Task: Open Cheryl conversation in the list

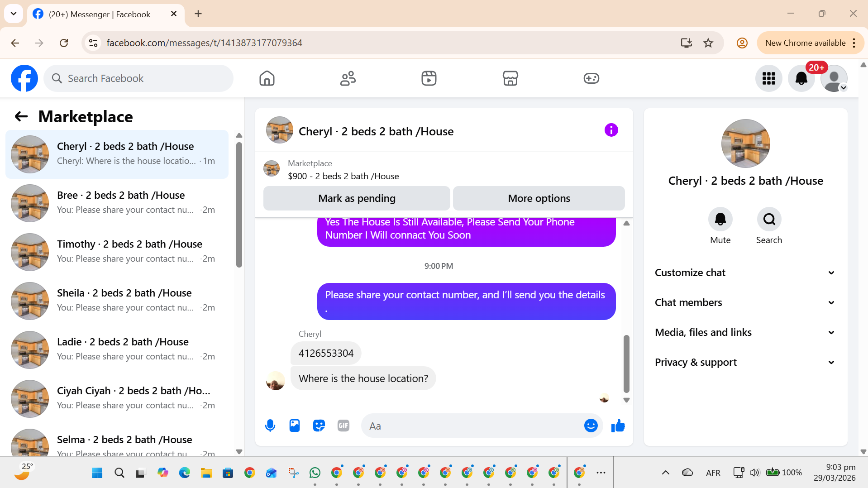Action: coord(117,154)
